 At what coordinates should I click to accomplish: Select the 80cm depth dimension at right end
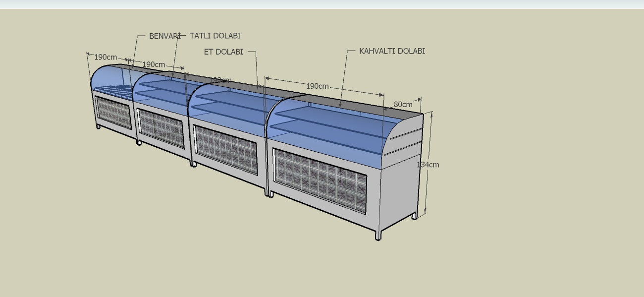pos(403,105)
